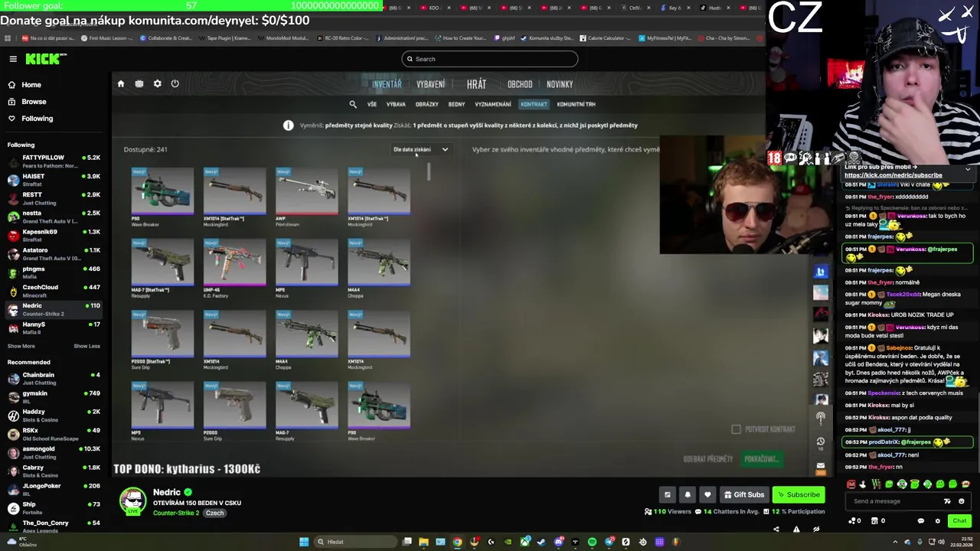Open Following in Kick sidebar
The image size is (980, 551).
coord(37,119)
